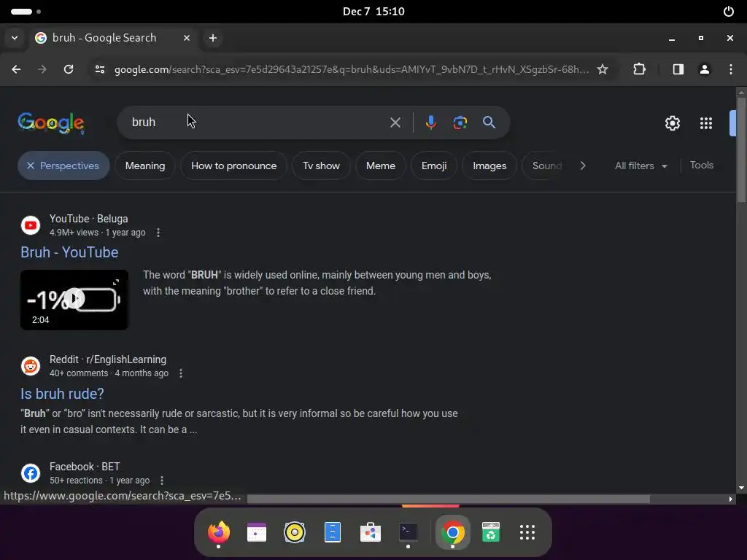
Task: Open the Rhythmbox speaker icon in dock
Action: pyautogui.click(x=295, y=532)
